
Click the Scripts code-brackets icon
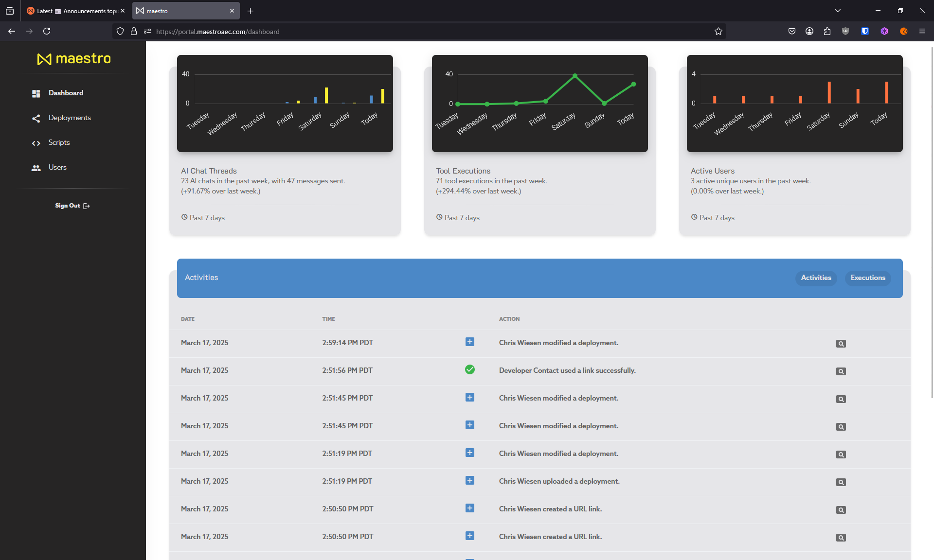[36, 143]
